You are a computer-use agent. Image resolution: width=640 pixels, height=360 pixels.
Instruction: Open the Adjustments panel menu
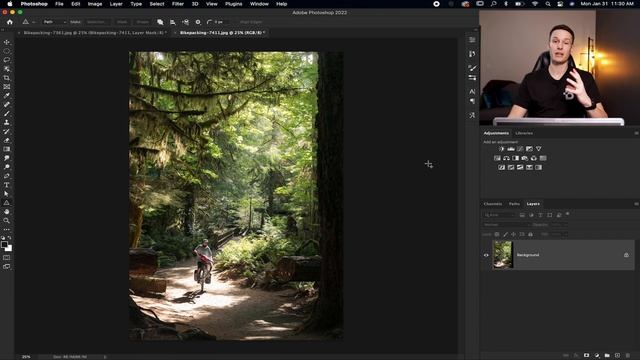point(636,133)
